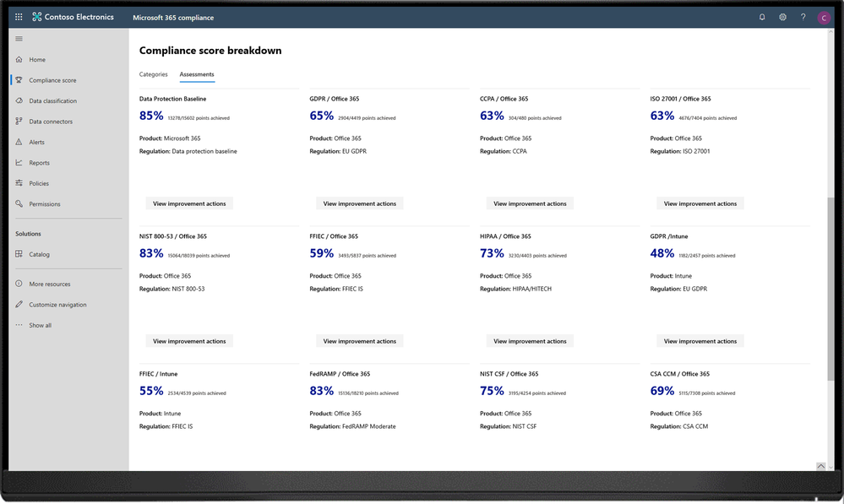Click NIST CSF / Office 365 card title
This screenshot has height=504, width=844.
[x=509, y=374]
